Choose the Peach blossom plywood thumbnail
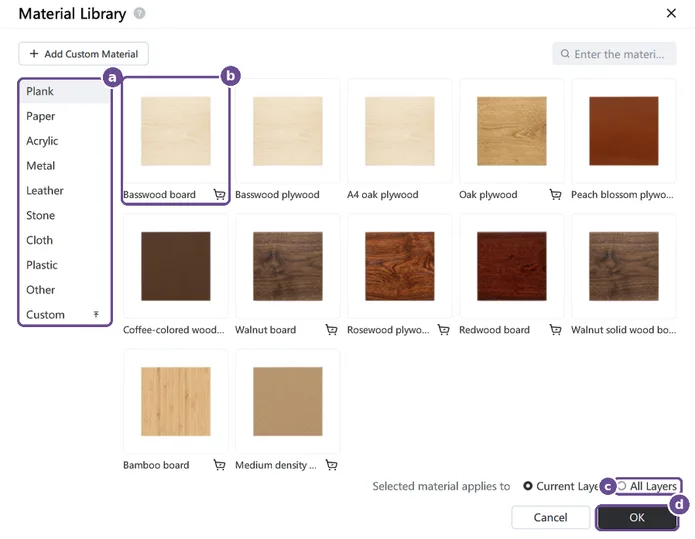Image resolution: width=695 pixels, height=539 pixels. pyautogui.click(x=624, y=131)
